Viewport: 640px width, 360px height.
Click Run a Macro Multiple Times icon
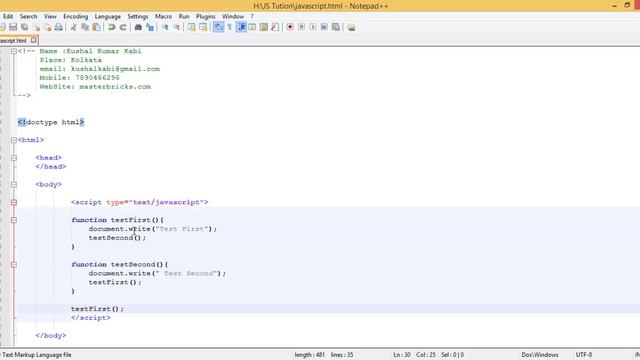coord(324,27)
